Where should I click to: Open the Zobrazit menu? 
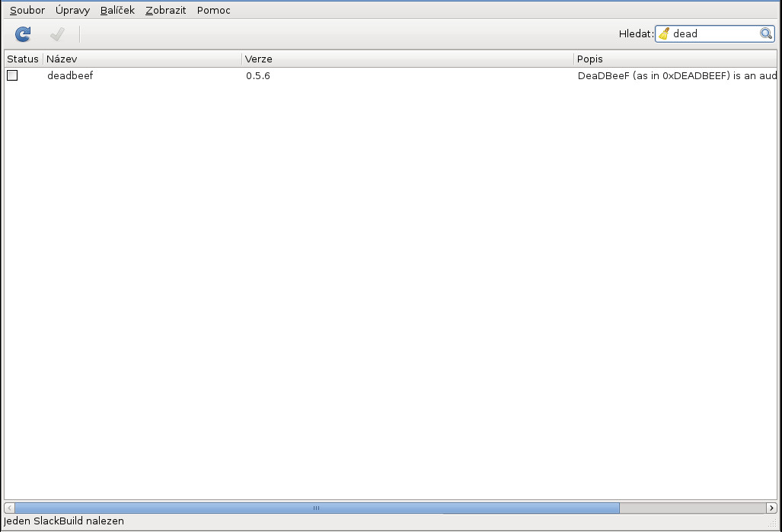tap(165, 11)
